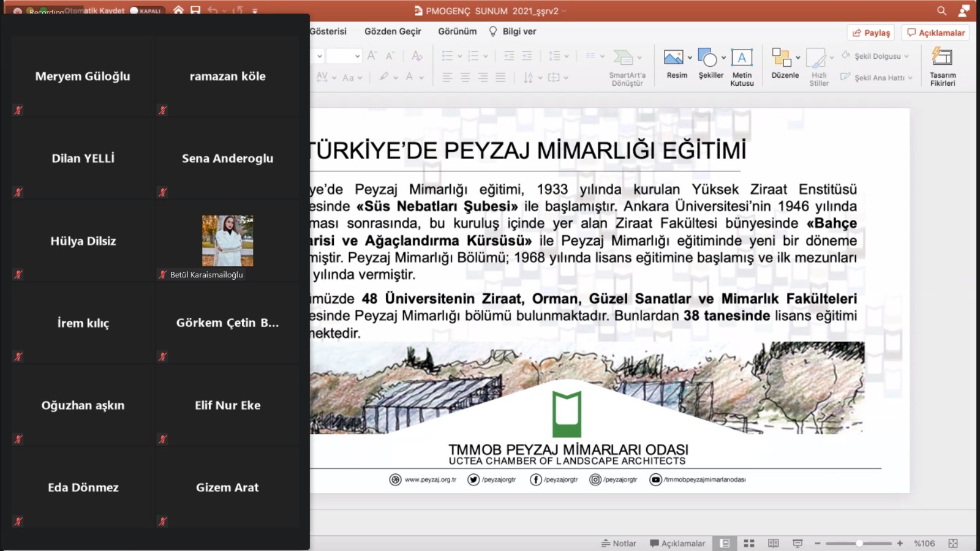
Task: Click the Paylaş share button
Action: pyautogui.click(x=871, y=32)
